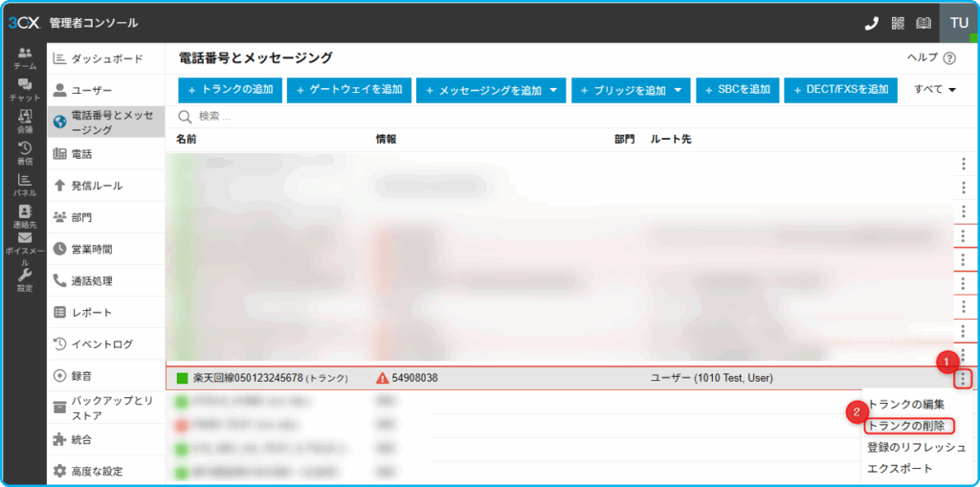The height and width of the screenshot is (487, 980).
Task: Click the トランクの追加 button
Action: [230, 90]
